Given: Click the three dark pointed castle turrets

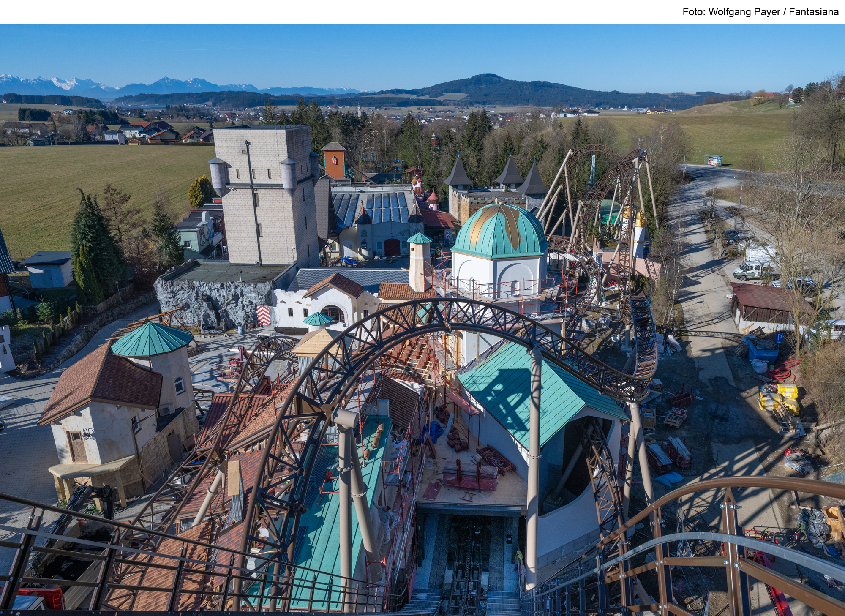Looking at the screenshot, I should (x=510, y=174).
